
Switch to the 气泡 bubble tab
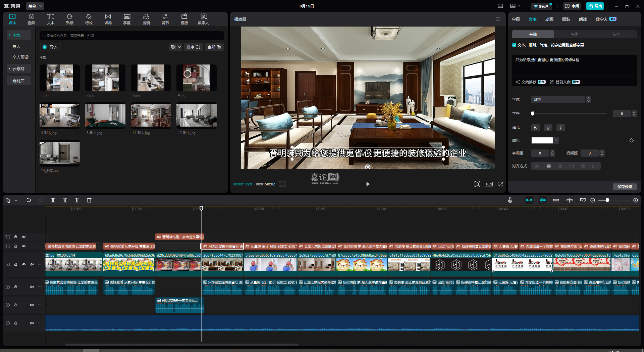pos(574,34)
